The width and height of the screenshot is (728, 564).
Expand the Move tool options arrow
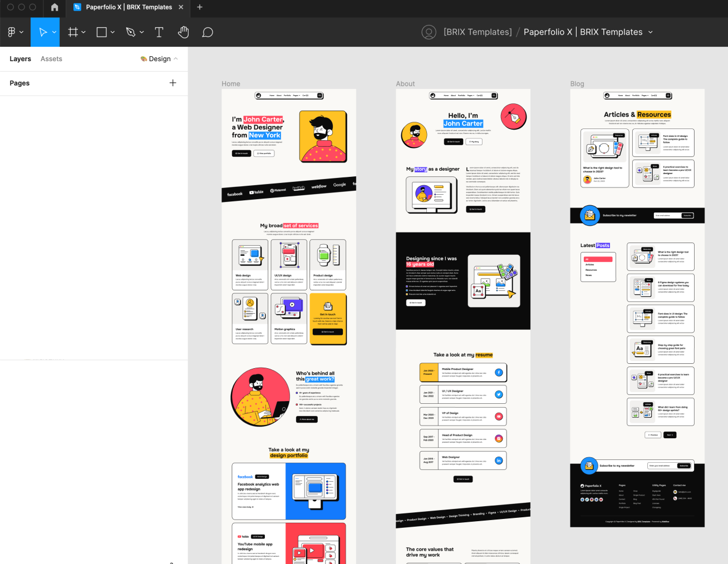pos(55,32)
